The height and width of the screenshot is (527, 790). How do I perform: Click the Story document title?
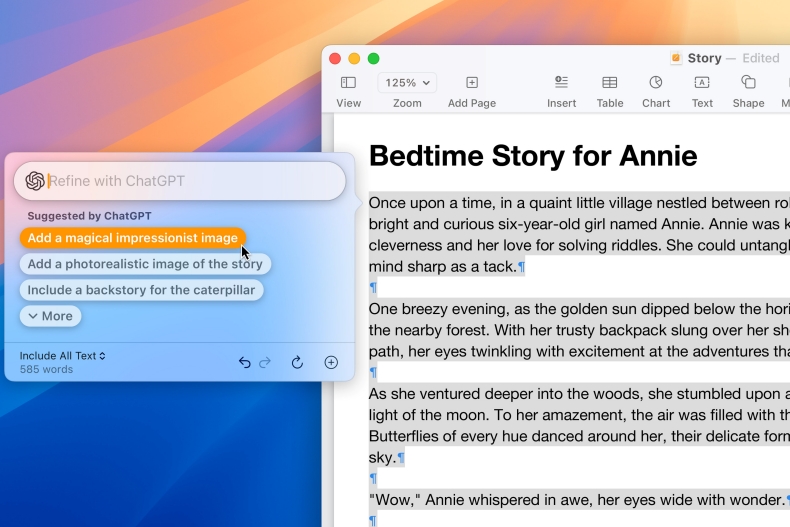pos(704,58)
